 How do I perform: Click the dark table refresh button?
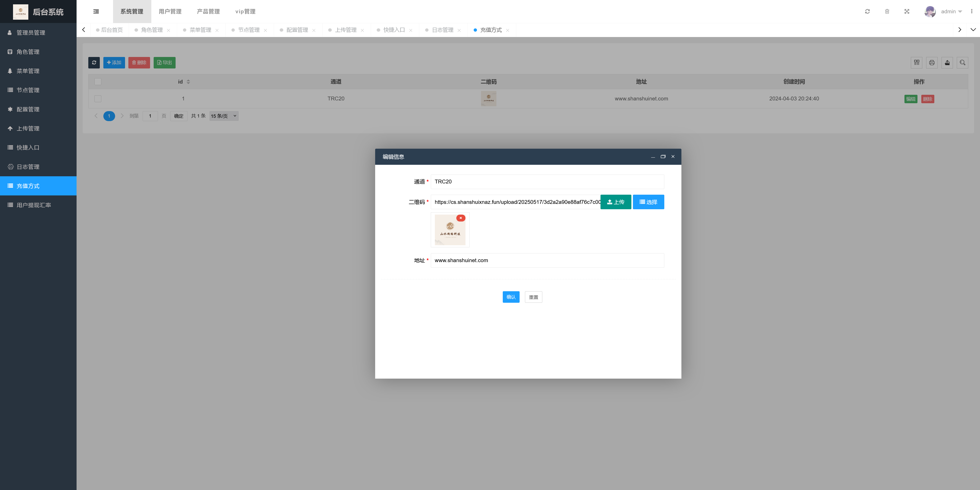click(x=94, y=62)
